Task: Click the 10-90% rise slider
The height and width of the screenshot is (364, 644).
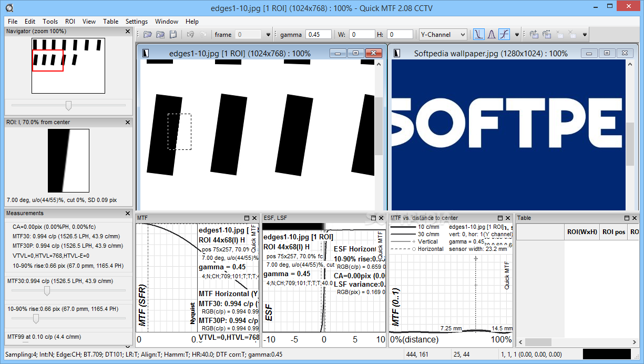Action: pos(68,318)
